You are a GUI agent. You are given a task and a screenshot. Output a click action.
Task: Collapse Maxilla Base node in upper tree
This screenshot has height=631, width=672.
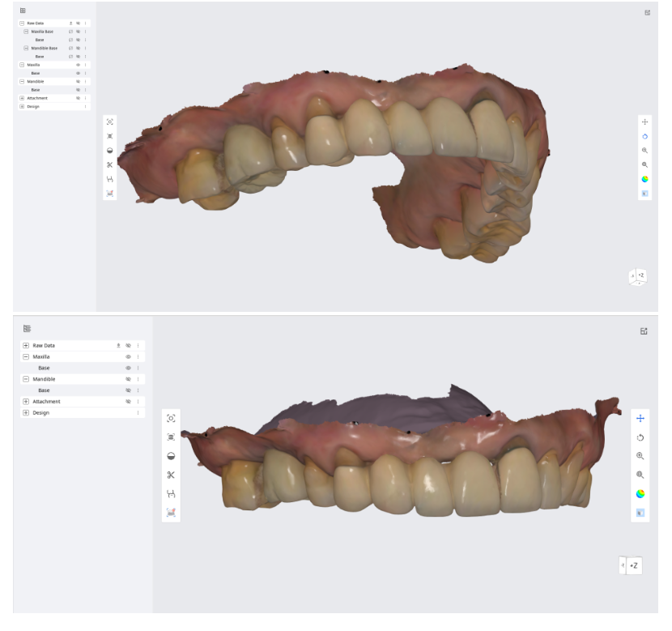point(25,32)
